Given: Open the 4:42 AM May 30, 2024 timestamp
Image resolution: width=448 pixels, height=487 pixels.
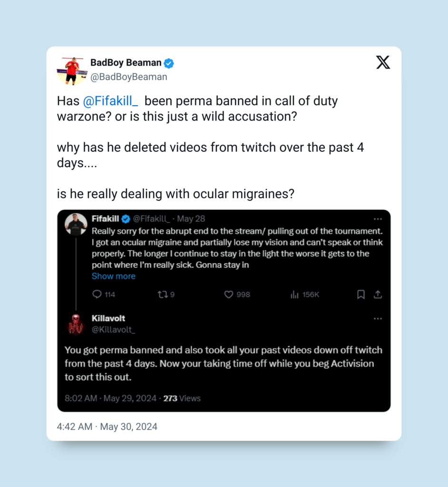Looking at the screenshot, I should pos(107,427).
